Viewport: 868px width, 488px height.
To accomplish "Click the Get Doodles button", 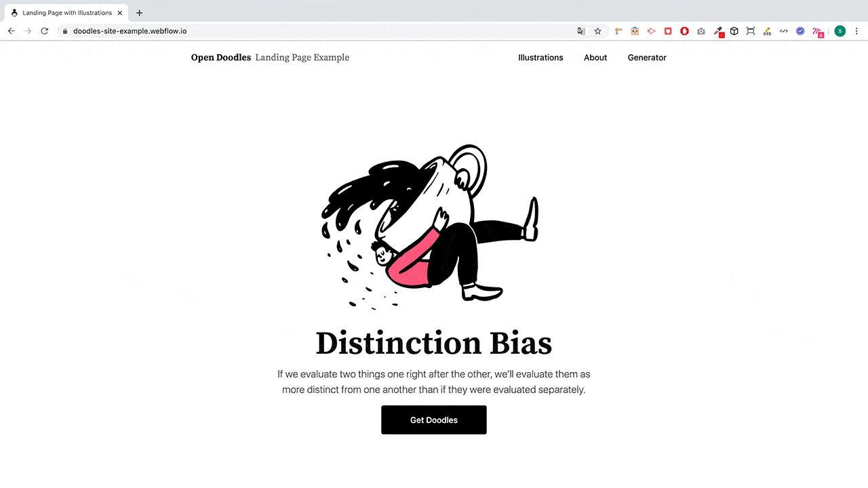I will coord(434,420).
